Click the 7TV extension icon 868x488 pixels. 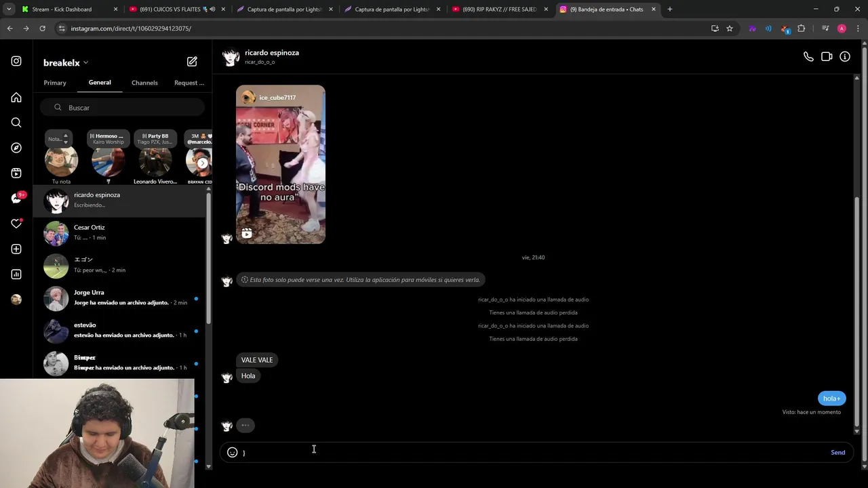tap(752, 28)
